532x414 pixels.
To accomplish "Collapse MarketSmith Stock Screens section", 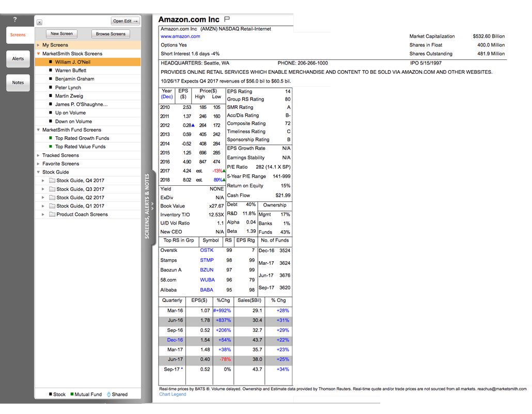I will (38, 54).
